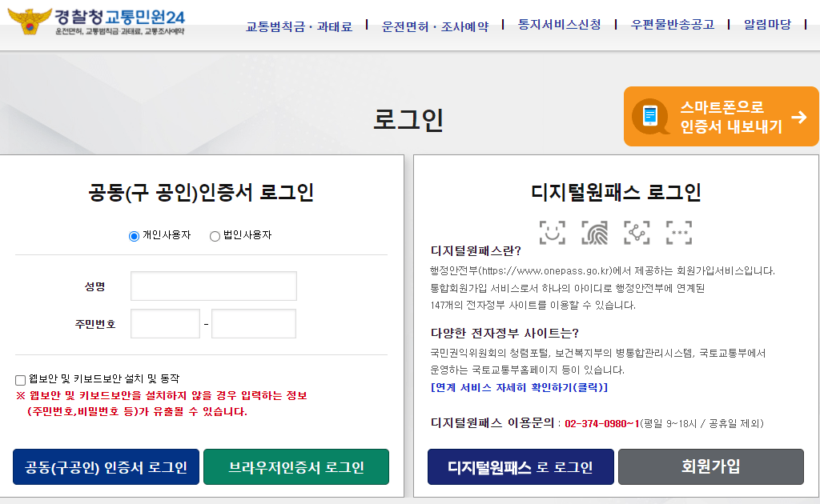Open 연계 서비스 자세히 확인하기 link
This screenshot has height=504, width=820.
(519, 387)
